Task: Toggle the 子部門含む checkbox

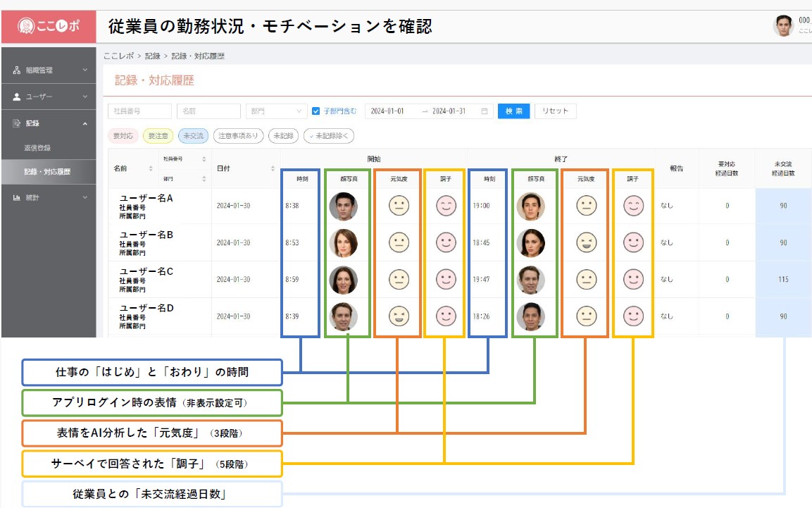Action: tap(316, 111)
